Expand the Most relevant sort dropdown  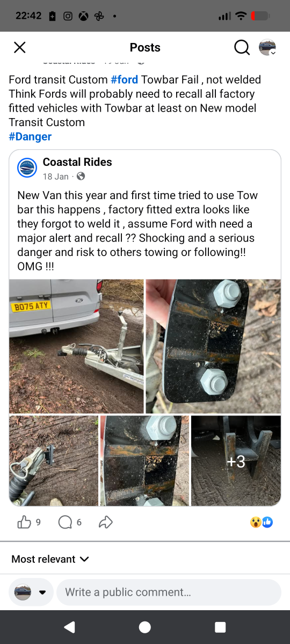(50, 559)
